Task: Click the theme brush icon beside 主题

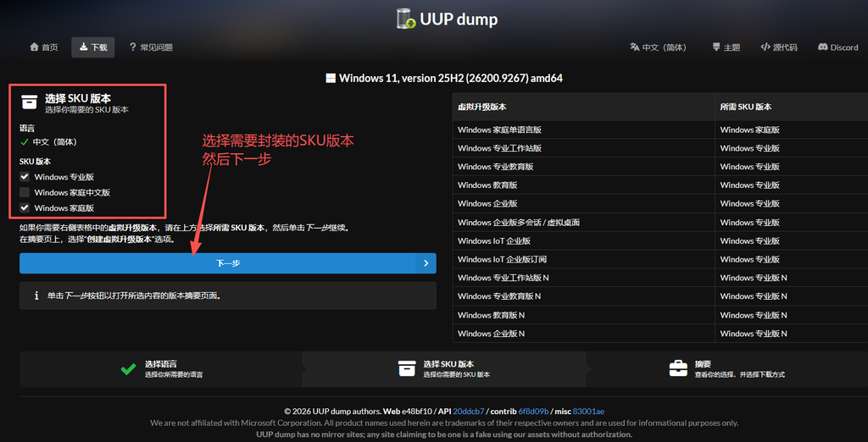Action: 716,47
